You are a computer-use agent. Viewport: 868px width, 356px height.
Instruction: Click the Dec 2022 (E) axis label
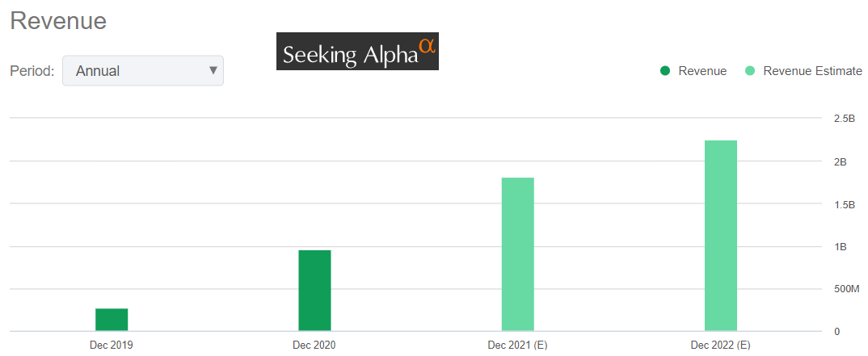click(721, 345)
